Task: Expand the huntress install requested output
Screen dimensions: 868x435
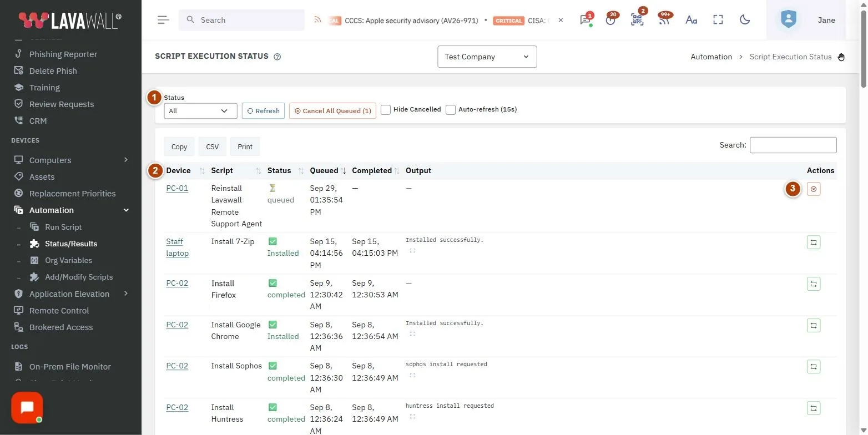Action: [412, 417]
